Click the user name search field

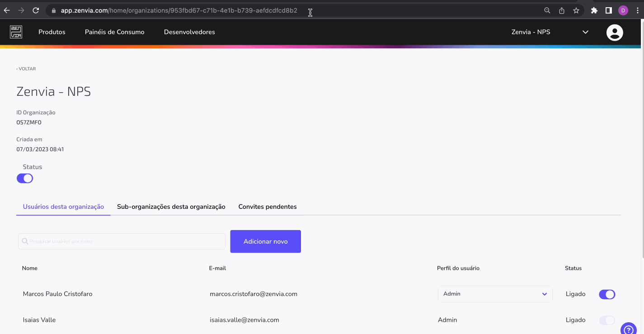122,241
